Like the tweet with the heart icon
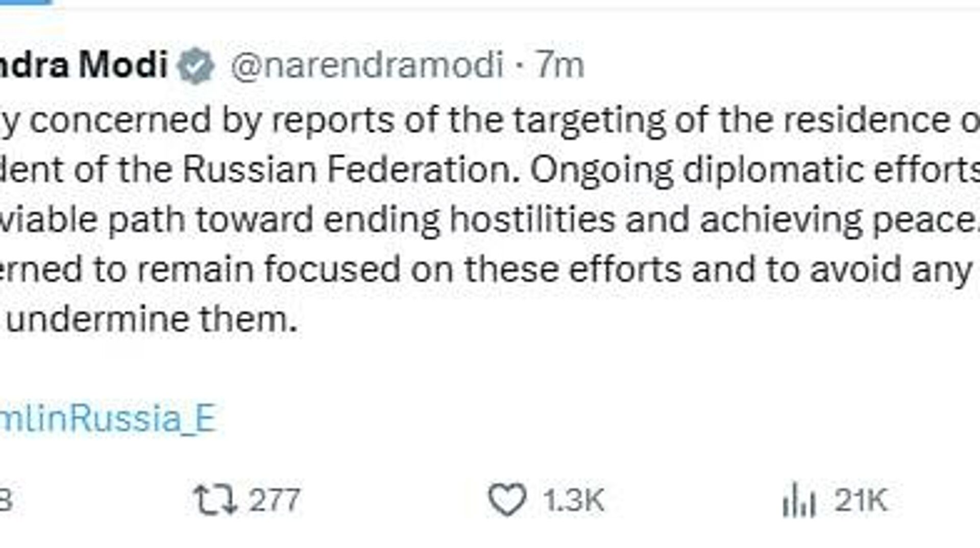This screenshot has height=548, width=980. [x=507, y=500]
